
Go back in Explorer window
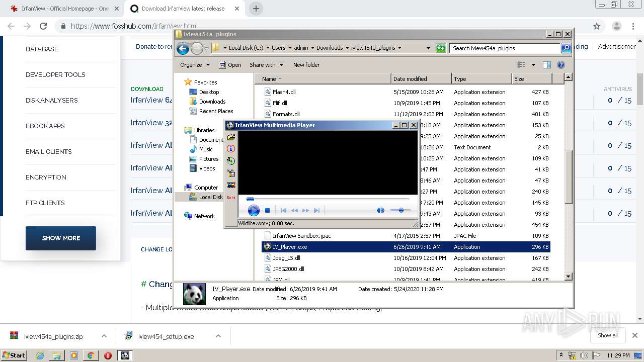183,48
